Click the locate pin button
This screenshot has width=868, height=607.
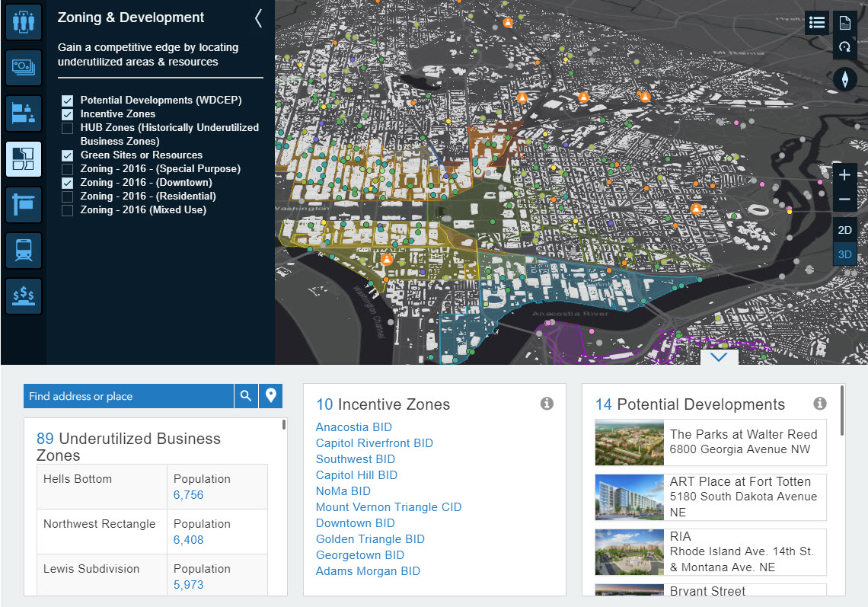point(271,396)
